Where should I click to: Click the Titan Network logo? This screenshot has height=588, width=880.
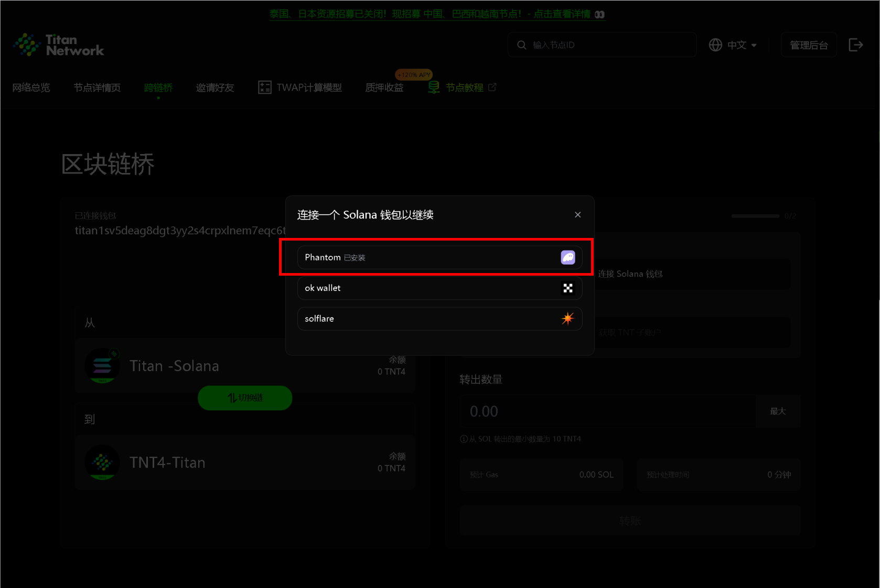(x=59, y=45)
